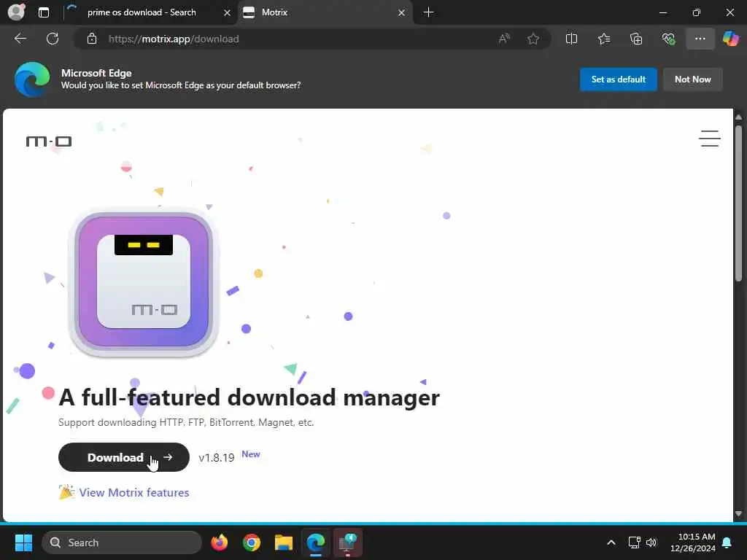Screen dimensions: 747x560
Task: Click the Motrix m-o logo in the header
Action: (49, 141)
